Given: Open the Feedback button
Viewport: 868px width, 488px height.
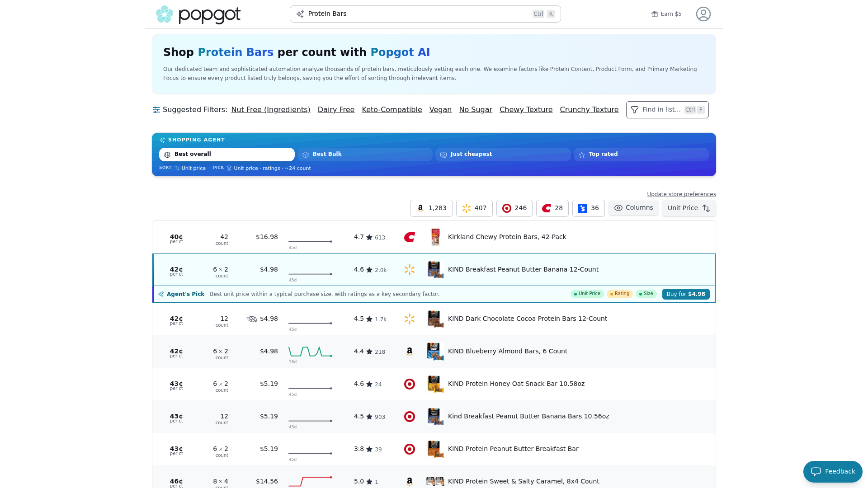Looking at the screenshot, I should [833, 472].
